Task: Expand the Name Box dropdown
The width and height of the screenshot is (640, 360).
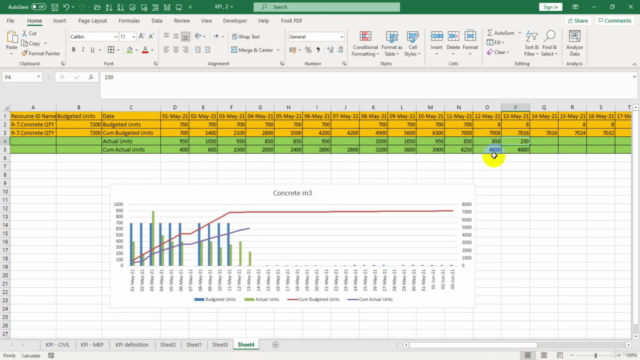Action: [x=38, y=77]
